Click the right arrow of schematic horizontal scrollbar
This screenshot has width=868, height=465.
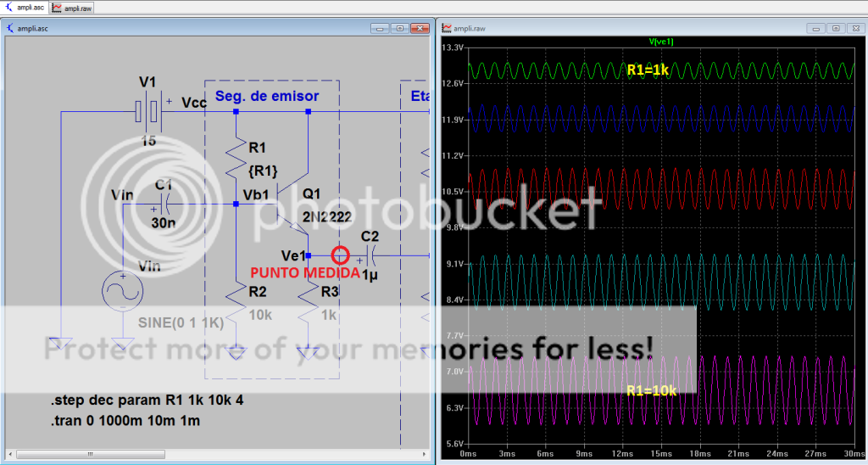[x=424, y=455]
